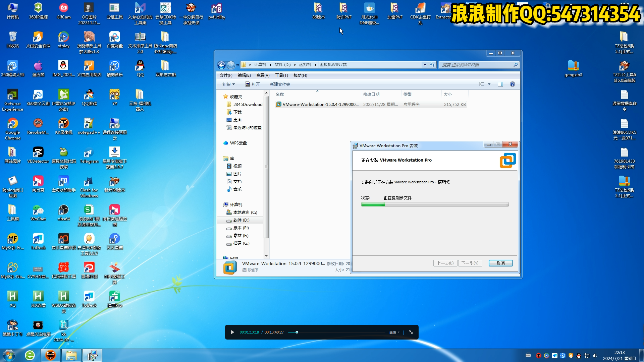Open the VEDetector desktop icon

pyautogui.click(x=38, y=155)
